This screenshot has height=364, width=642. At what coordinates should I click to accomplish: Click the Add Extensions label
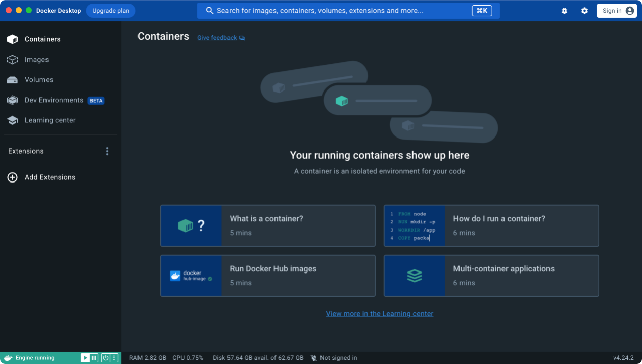[x=50, y=177]
